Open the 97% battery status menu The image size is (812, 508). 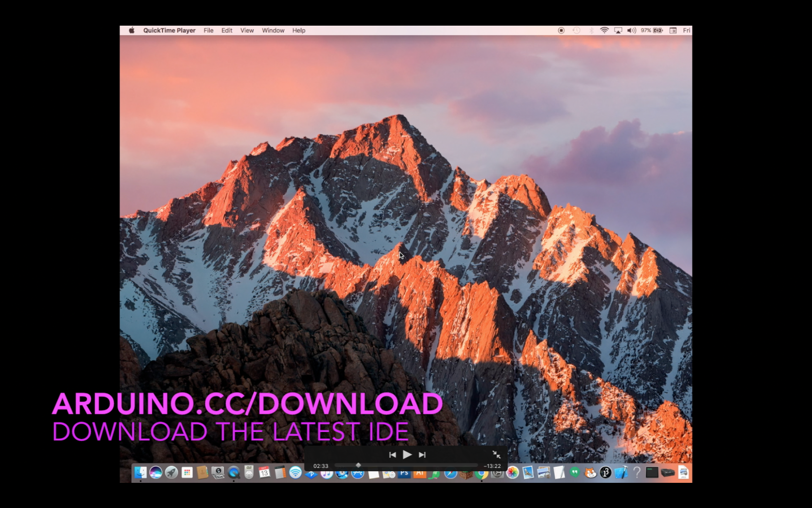coord(652,30)
